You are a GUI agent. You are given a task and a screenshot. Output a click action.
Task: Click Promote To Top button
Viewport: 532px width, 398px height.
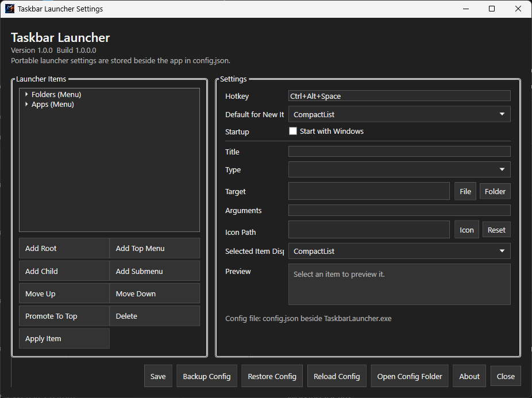click(64, 316)
